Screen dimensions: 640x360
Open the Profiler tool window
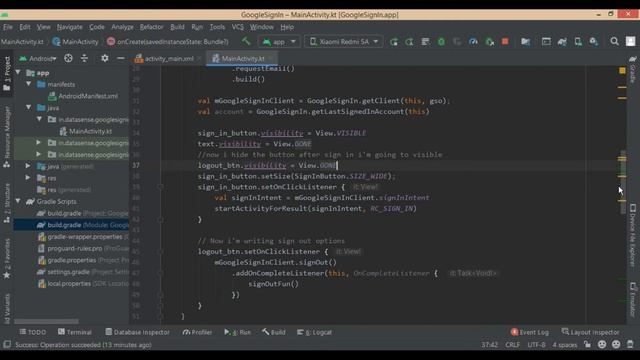(x=198, y=332)
